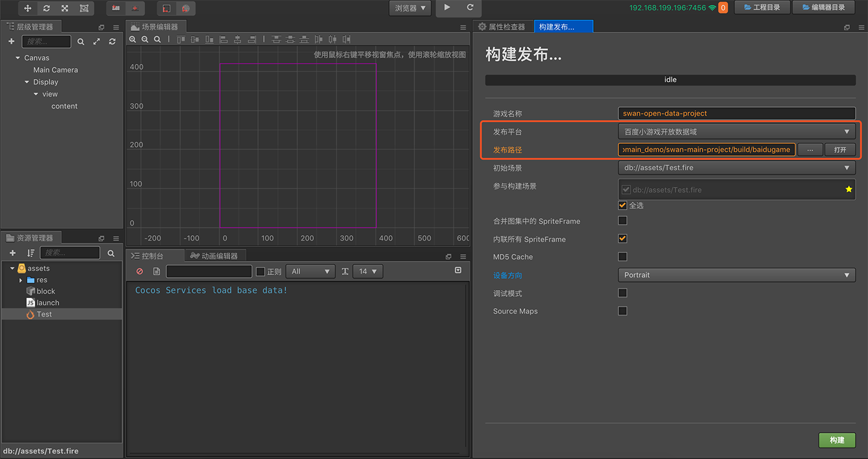Expand the res folder

[x=21, y=280]
